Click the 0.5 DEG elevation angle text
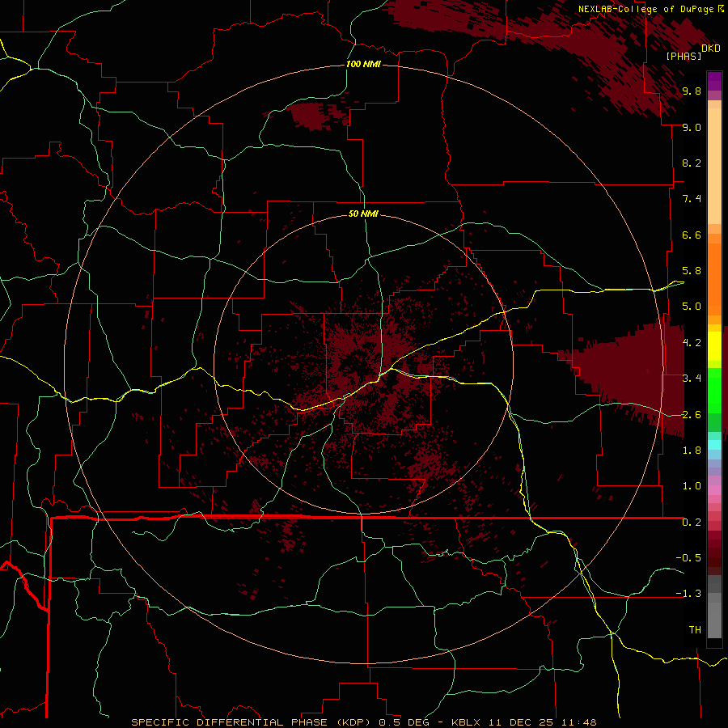Viewport: 728px width, 728px height. (404, 722)
